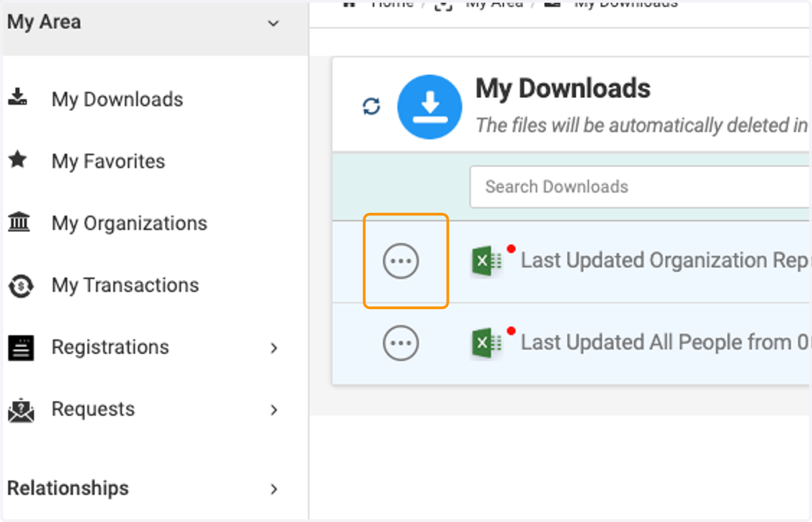
Task: Focus the Search Downloads field
Action: [x=640, y=187]
